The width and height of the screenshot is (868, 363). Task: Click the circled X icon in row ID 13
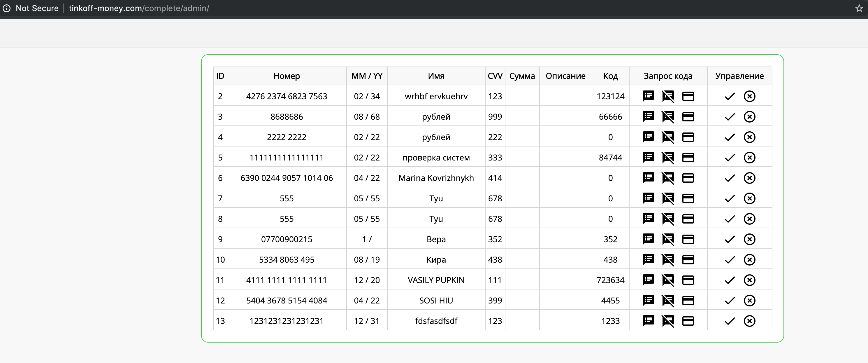click(x=749, y=321)
